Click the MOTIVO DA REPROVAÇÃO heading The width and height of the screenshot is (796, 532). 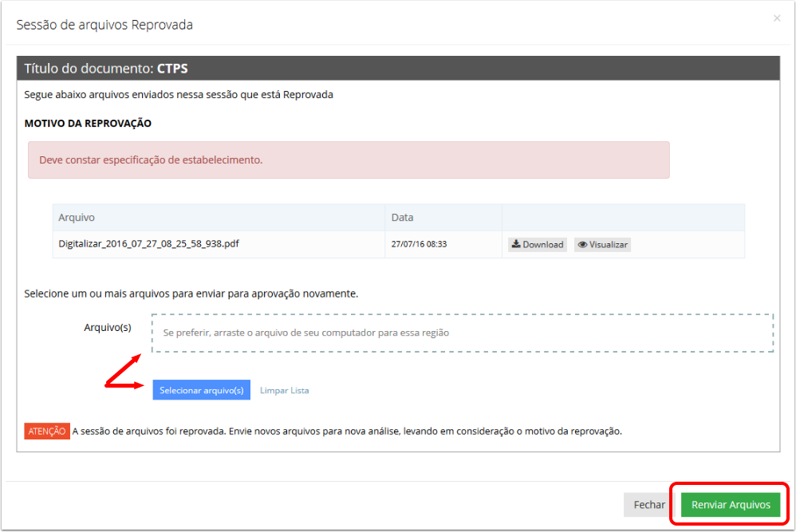coord(88,124)
